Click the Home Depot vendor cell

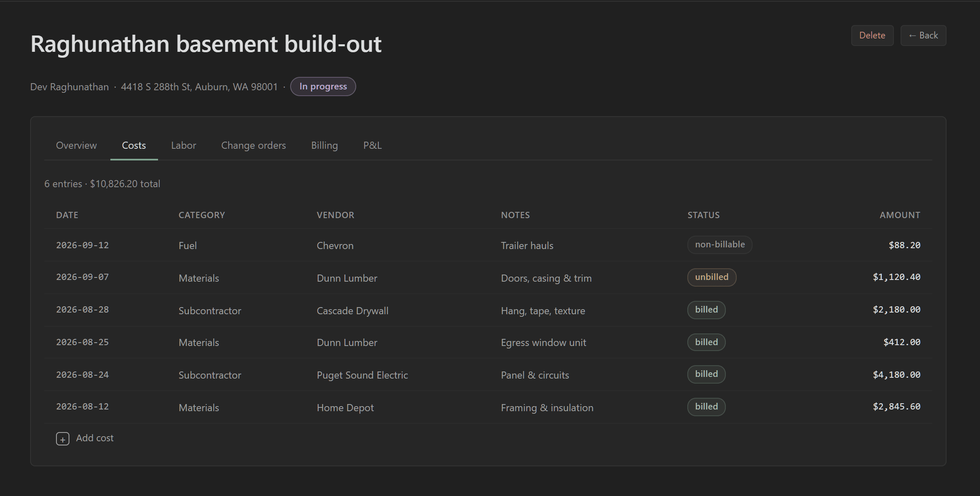point(345,408)
